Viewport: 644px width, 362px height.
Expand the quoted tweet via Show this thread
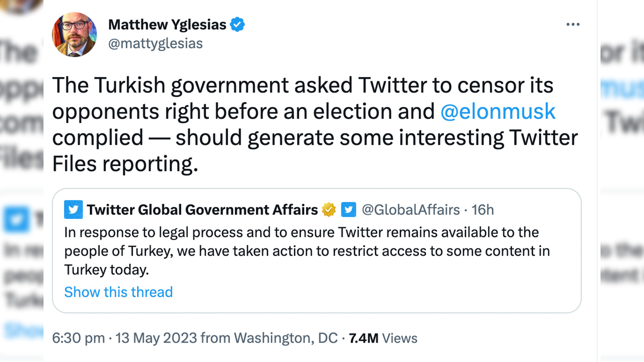tap(118, 292)
